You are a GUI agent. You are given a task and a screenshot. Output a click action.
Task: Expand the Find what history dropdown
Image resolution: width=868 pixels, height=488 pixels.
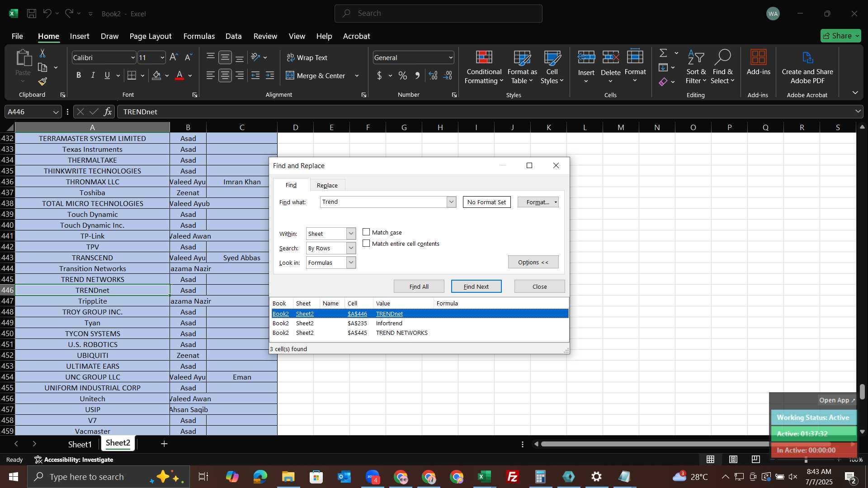click(x=451, y=202)
